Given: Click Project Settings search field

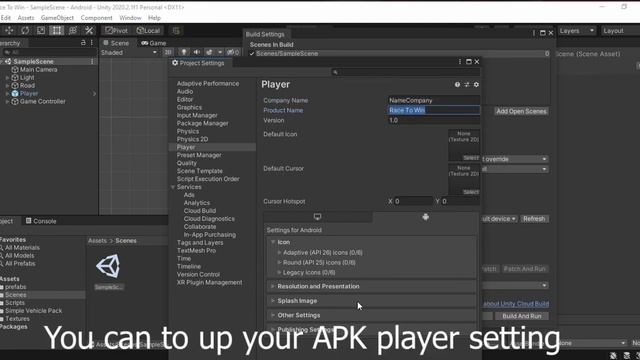Looking at the screenshot, I should tap(406, 72).
